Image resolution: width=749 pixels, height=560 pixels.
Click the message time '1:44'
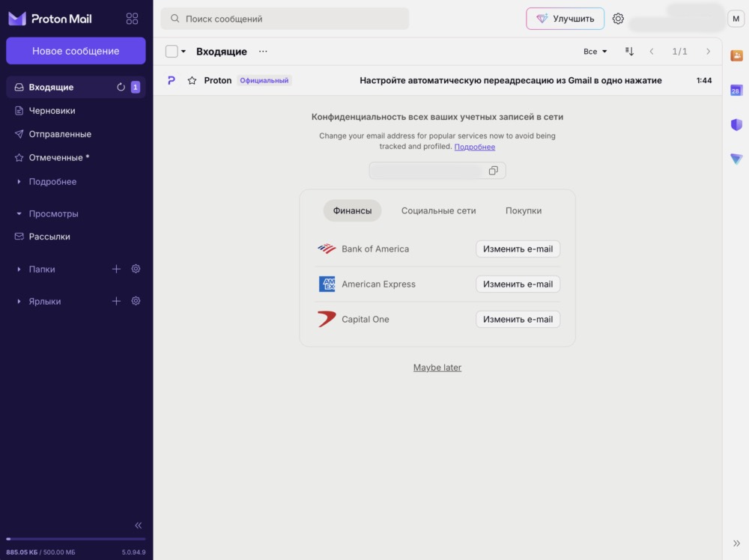[x=703, y=80]
